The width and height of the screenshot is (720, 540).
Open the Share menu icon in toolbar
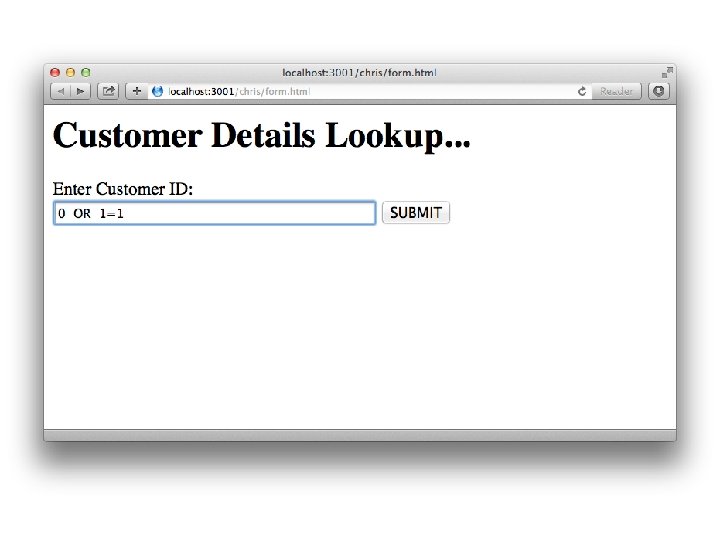pos(108,91)
